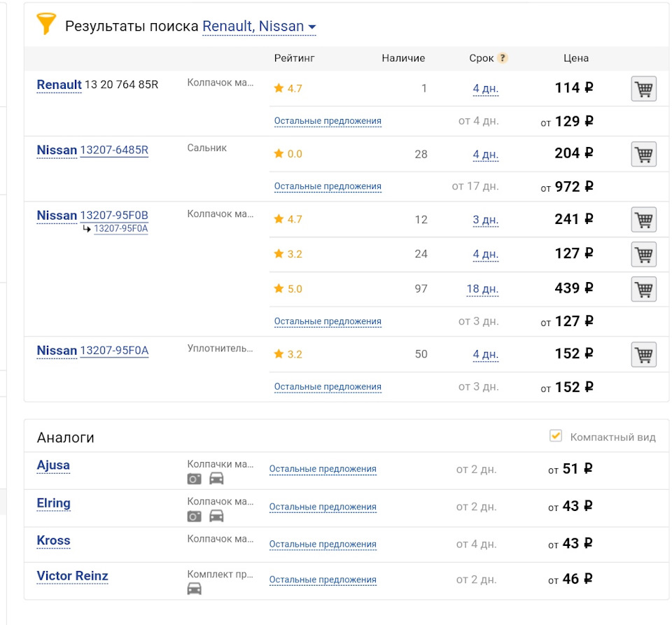Click the car applicability icon for Elring
Viewport: 672px width, 625px height.
[216, 516]
